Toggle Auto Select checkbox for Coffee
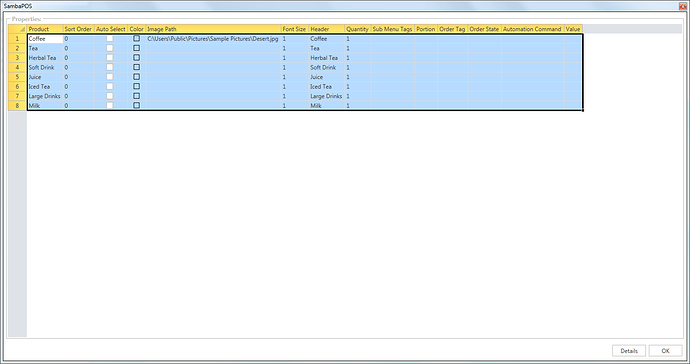Image resolution: width=690 pixels, height=364 pixels. coord(110,39)
